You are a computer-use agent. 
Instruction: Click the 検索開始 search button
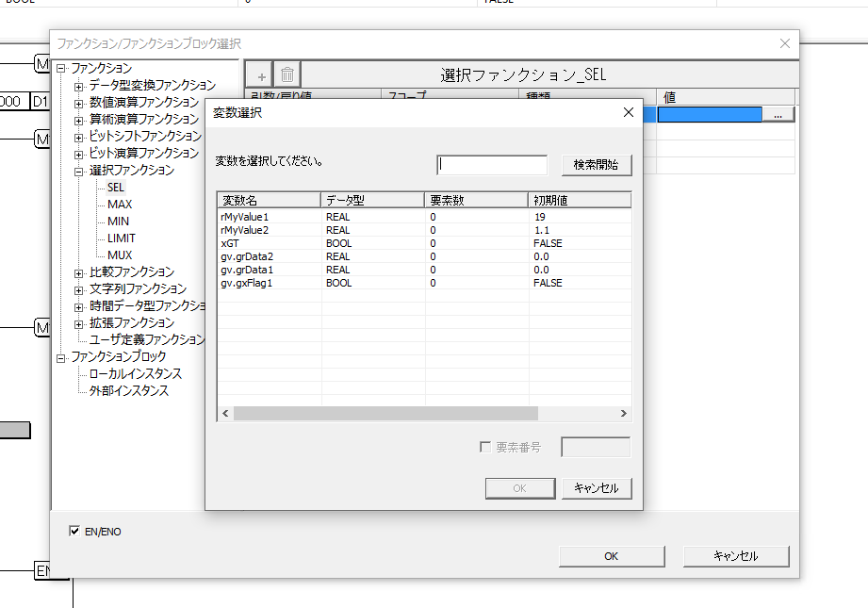click(596, 165)
